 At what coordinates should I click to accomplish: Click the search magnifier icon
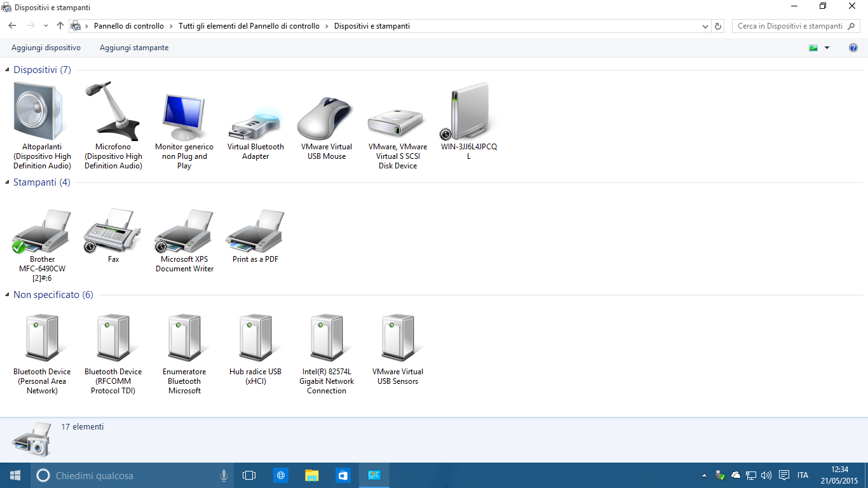[851, 26]
